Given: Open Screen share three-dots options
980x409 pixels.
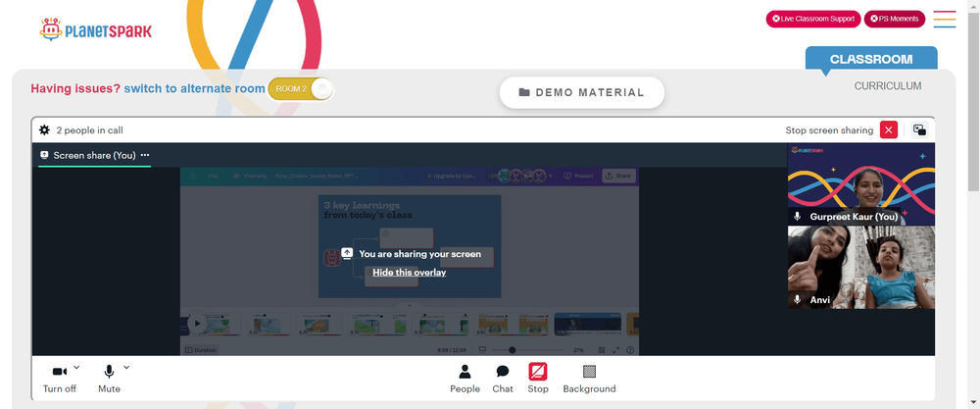Looking at the screenshot, I should (145, 155).
